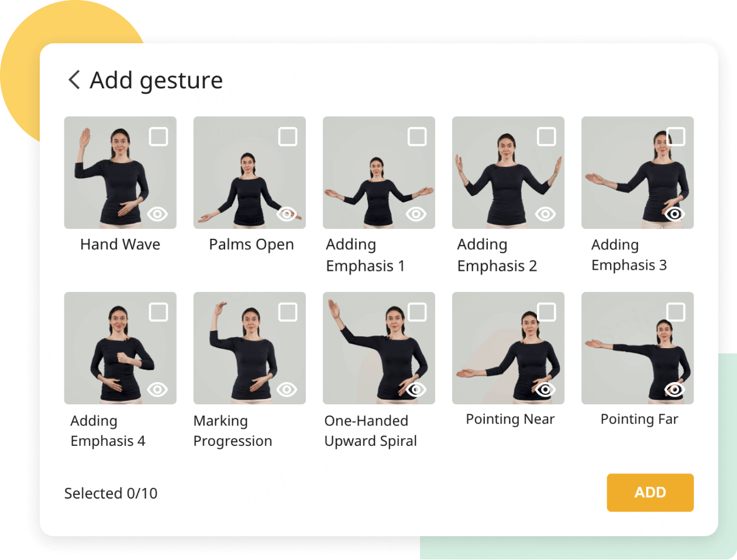Preview Pointing Near via eye icon
737x560 pixels.
click(545, 390)
